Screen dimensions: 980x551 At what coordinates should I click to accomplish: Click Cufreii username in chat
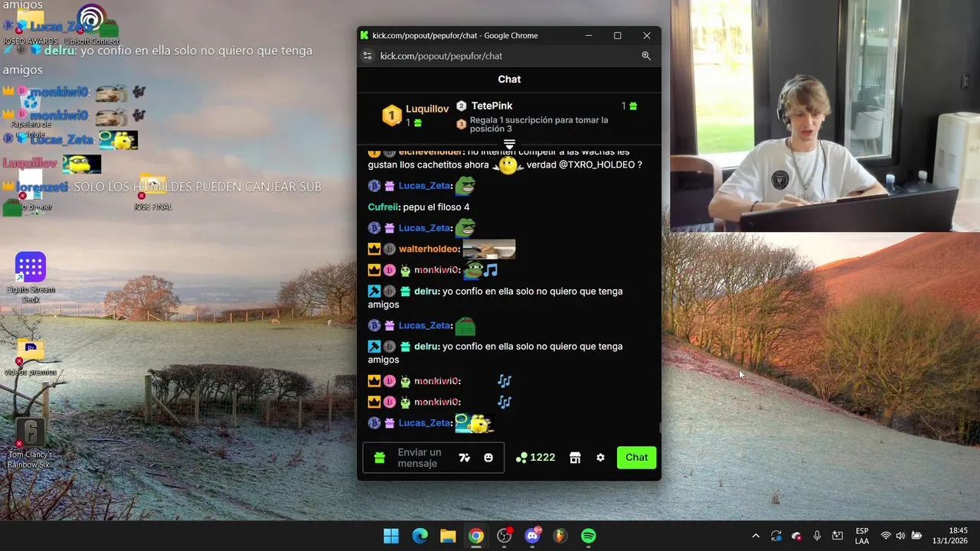(x=384, y=207)
